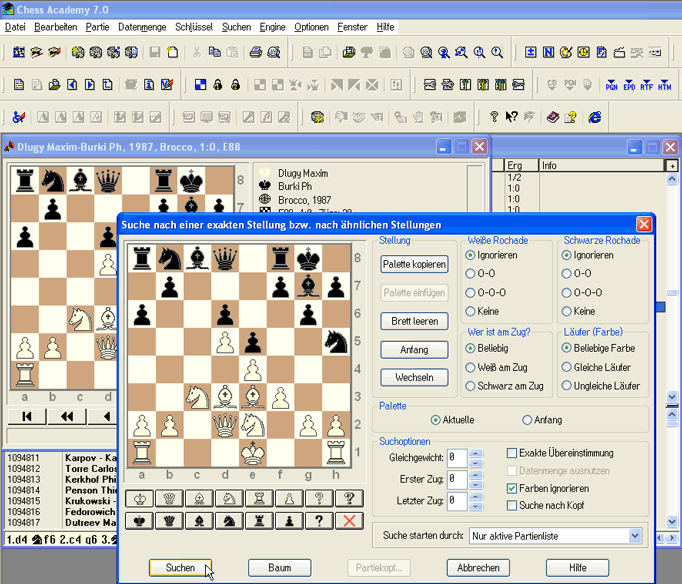The image size is (682, 584).
Task: Open the Suche starten durch dropdown
Action: coord(635,536)
